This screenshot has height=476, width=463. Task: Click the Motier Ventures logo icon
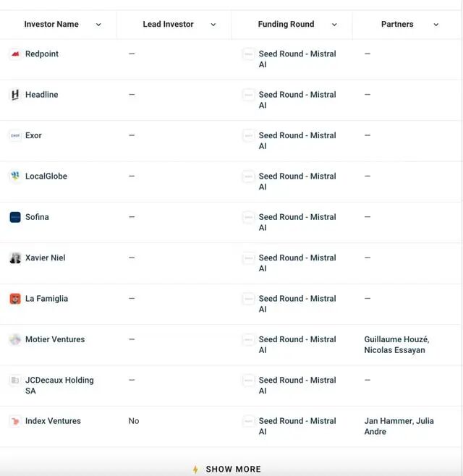click(x=15, y=339)
